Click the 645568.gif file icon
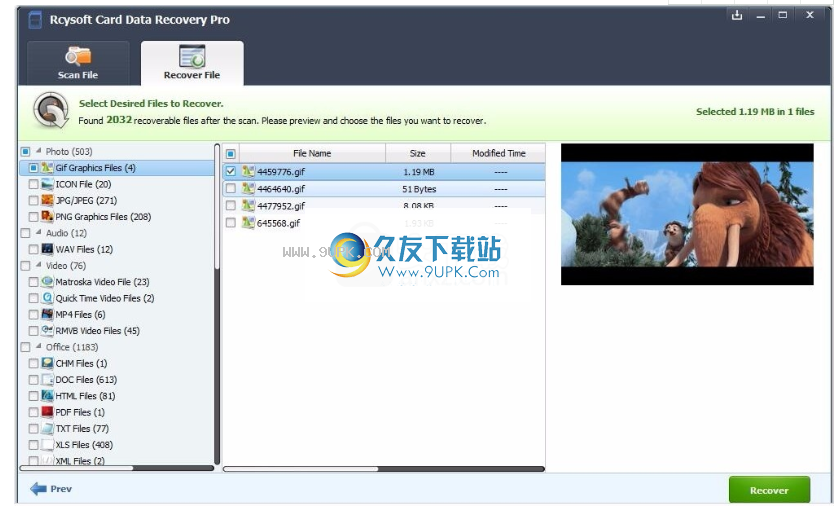Screen dimensions: 837x510 coord(248,223)
